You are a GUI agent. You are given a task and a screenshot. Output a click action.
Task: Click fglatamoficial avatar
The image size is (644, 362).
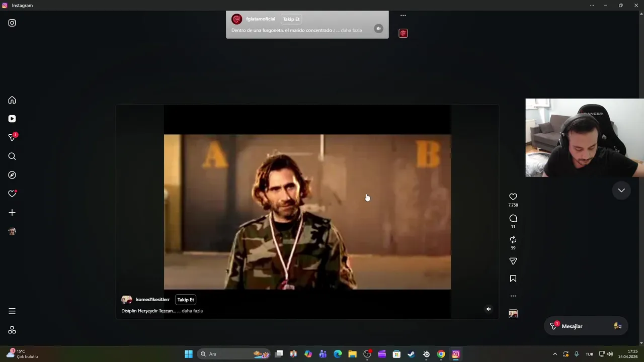click(236, 19)
